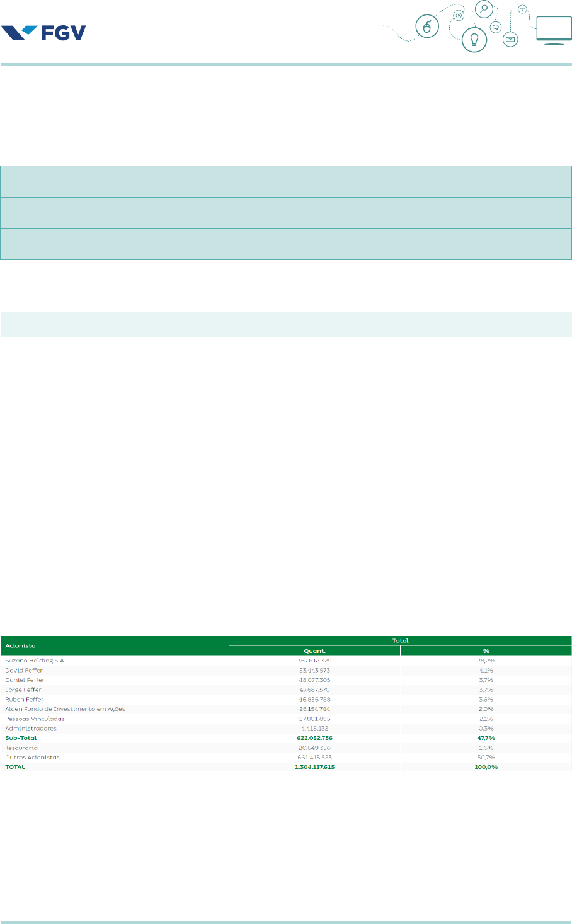Screen dimensions: 572x924
Task: Click the Quant. column header
Action: [314, 651]
